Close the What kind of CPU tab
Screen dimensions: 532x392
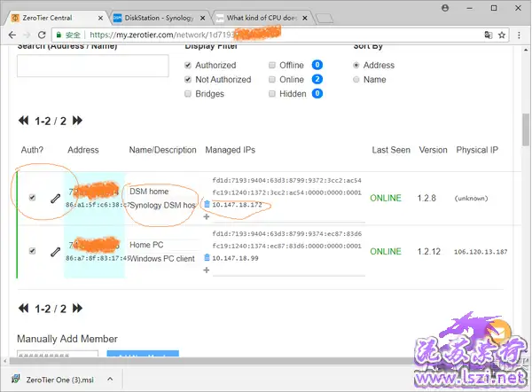pyautogui.click(x=305, y=18)
